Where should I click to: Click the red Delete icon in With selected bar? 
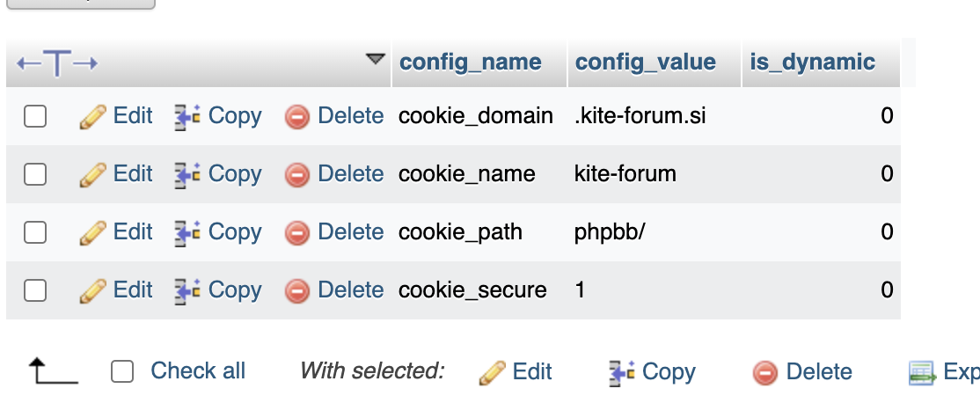pyautogui.click(x=765, y=373)
